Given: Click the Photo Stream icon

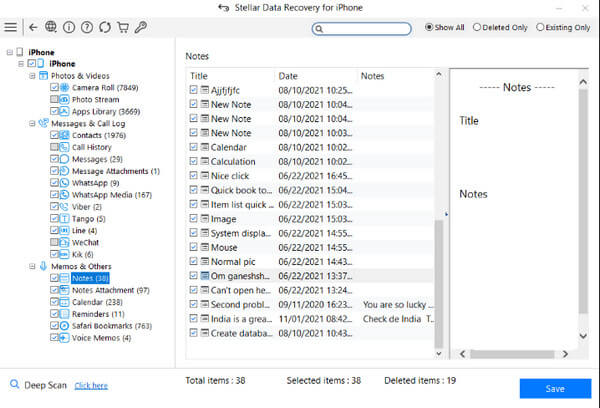Looking at the screenshot, I should click(x=64, y=100).
